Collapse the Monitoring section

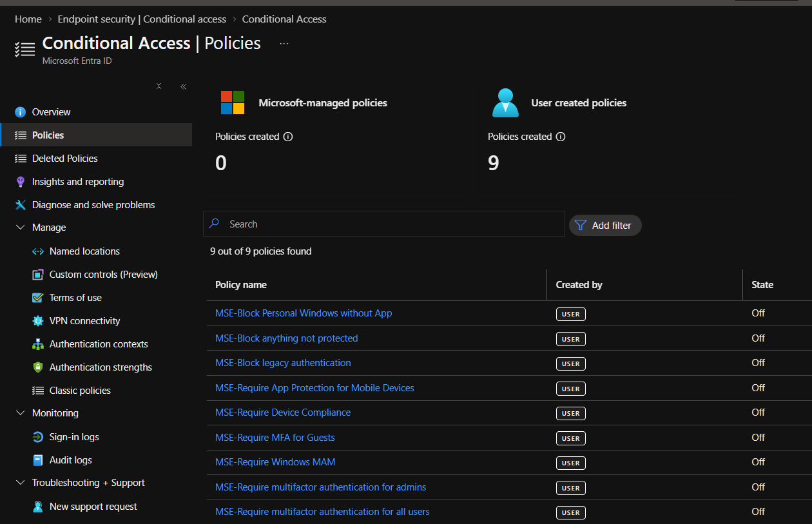pyautogui.click(x=19, y=412)
